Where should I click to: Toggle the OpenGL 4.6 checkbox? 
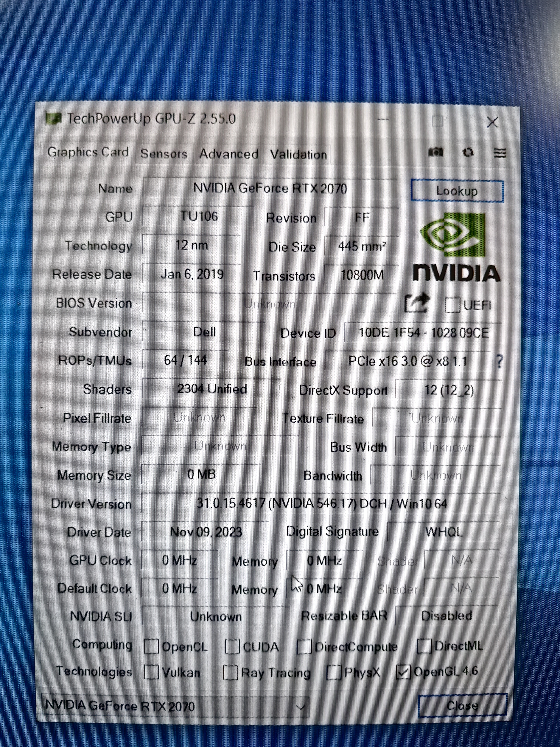point(403,672)
